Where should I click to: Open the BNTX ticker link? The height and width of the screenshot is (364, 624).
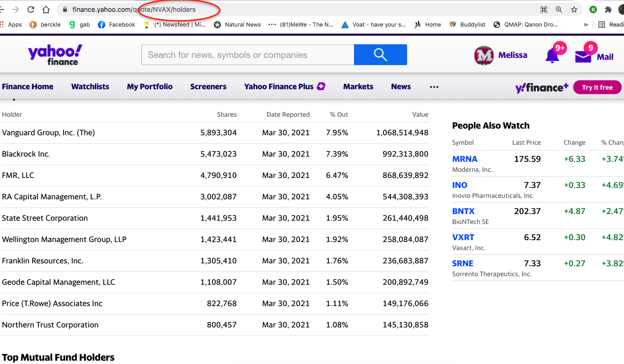[464, 211]
